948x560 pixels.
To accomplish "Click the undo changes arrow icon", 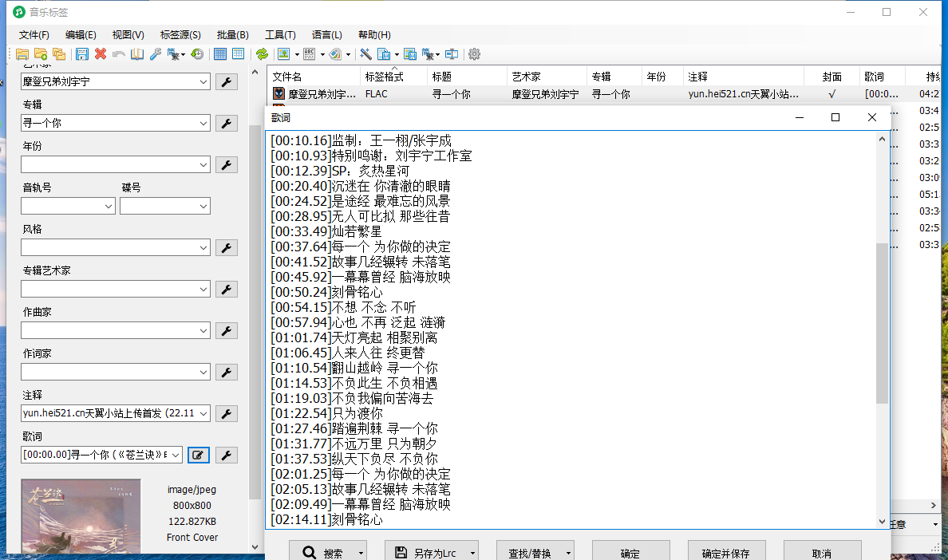I will pyautogui.click(x=118, y=53).
